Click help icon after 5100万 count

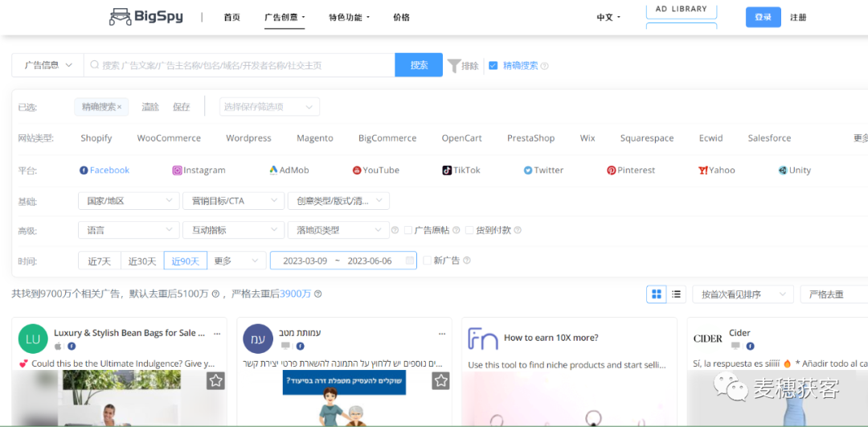pyautogui.click(x=215, y=294)
